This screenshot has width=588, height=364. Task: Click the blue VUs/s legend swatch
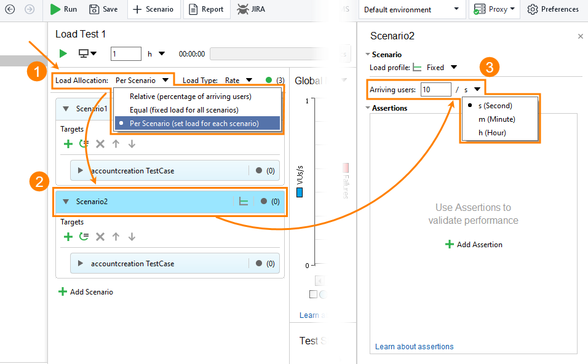[300, 193]
